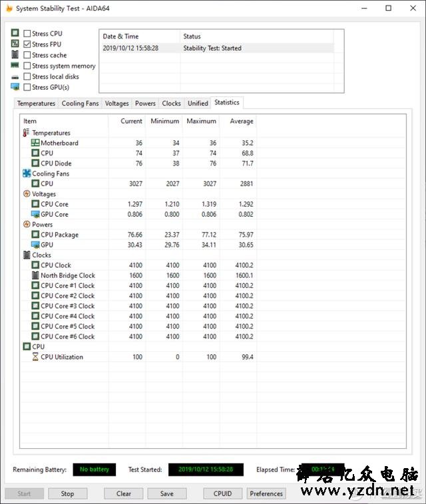Click the Stress CPU chip icon

[x=15, y=33]
